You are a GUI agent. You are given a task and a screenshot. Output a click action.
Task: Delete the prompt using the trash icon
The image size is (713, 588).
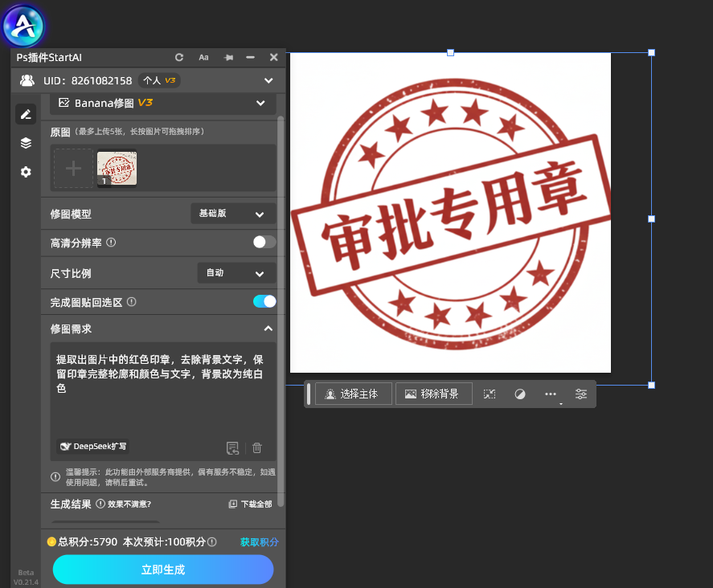tap(256, 447)
